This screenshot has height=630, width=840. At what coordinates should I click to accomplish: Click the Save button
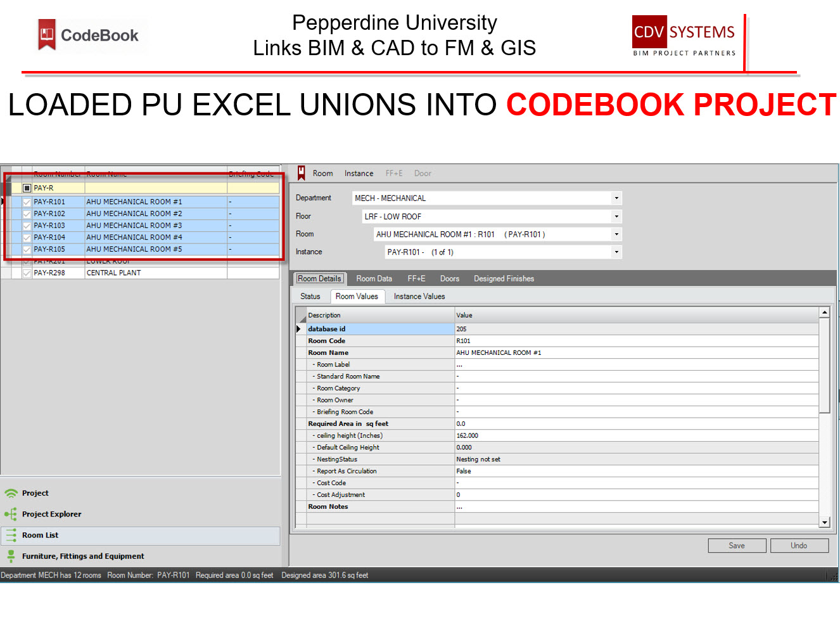click(737, 546)
